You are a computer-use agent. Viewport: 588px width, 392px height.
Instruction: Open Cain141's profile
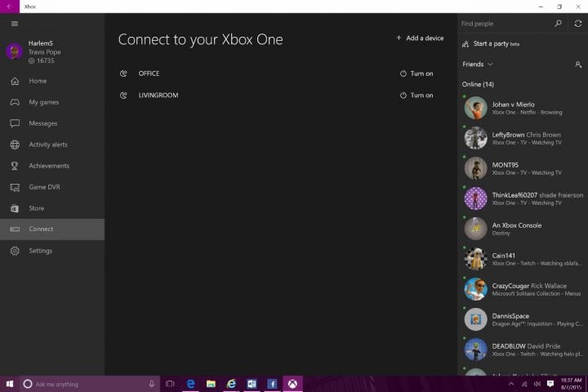click(x=523, y=259)
